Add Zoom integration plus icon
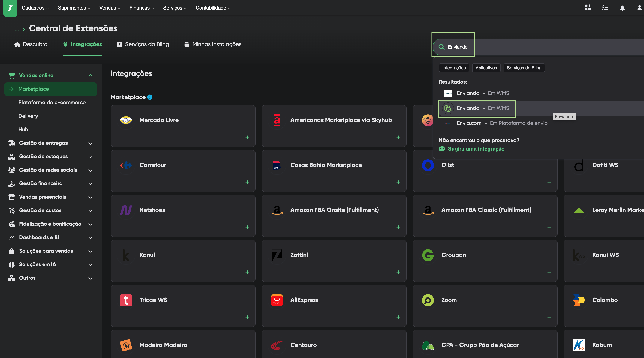Image resolution: width=644 pixels, height=358 pixels. 549,317
